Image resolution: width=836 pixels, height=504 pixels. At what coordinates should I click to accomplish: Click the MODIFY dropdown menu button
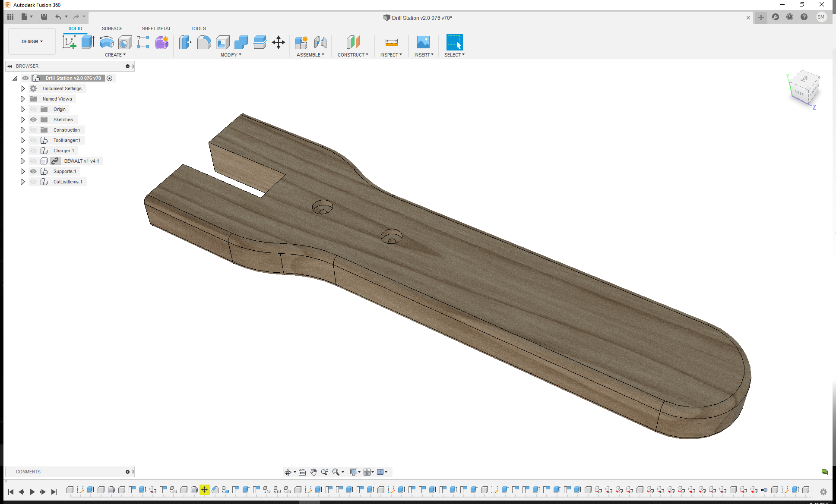click(232, 54)
